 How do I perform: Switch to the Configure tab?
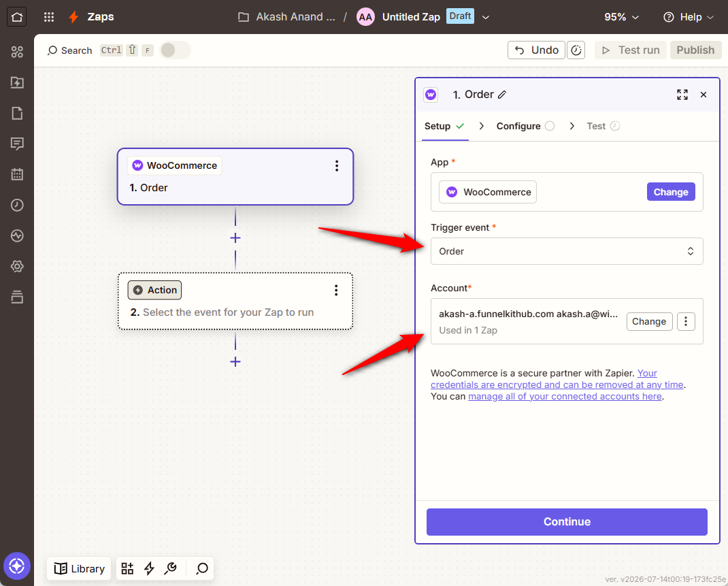pyautogui.click(x=525, y=127)
